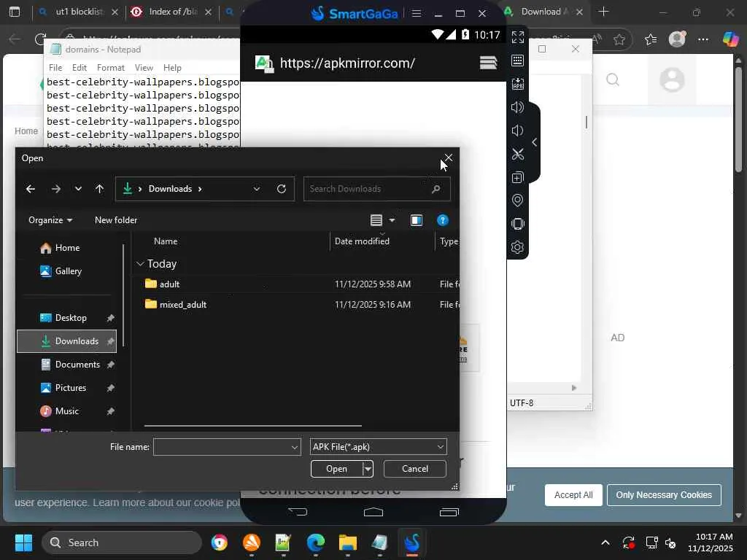Open view options dropdown arrow
The height and width of the screenshot is (560, 747).
point(392,220)
